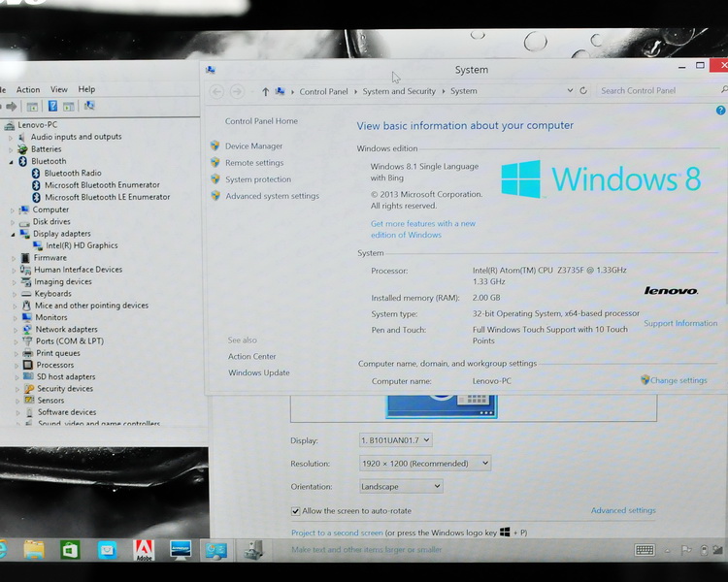The width and height of the screenshot is (728, 582).
Task: Select Ports (COM & LPT) tree item
Action: 70,341
